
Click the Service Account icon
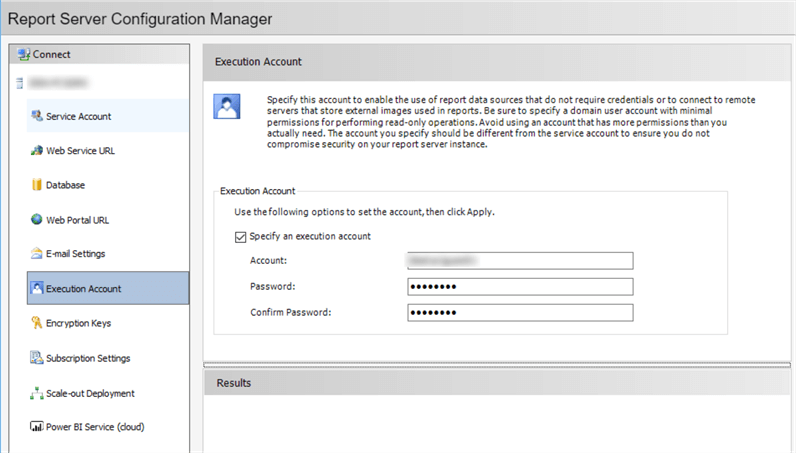tap(37, 116)
